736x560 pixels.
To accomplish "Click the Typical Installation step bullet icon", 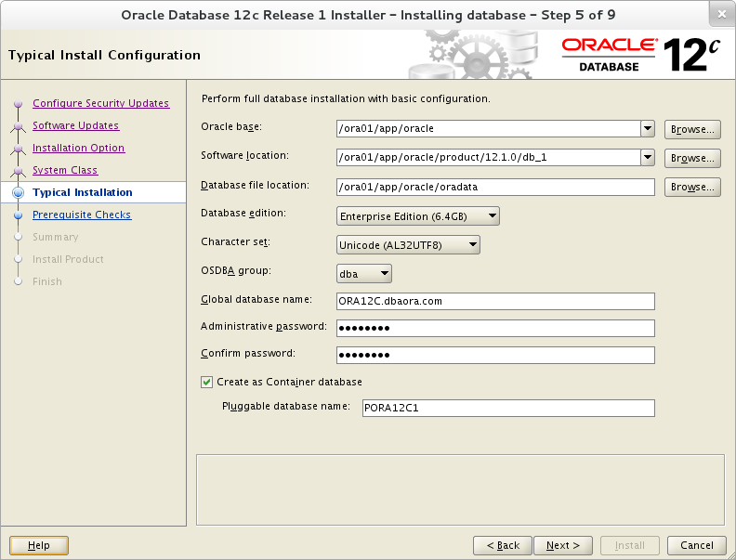I will (19, 192).
